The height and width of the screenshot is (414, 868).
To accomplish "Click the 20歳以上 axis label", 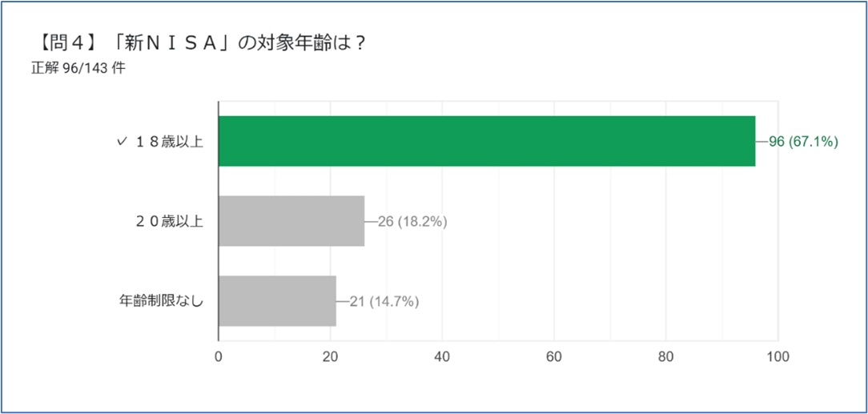I will pos(170,222).
